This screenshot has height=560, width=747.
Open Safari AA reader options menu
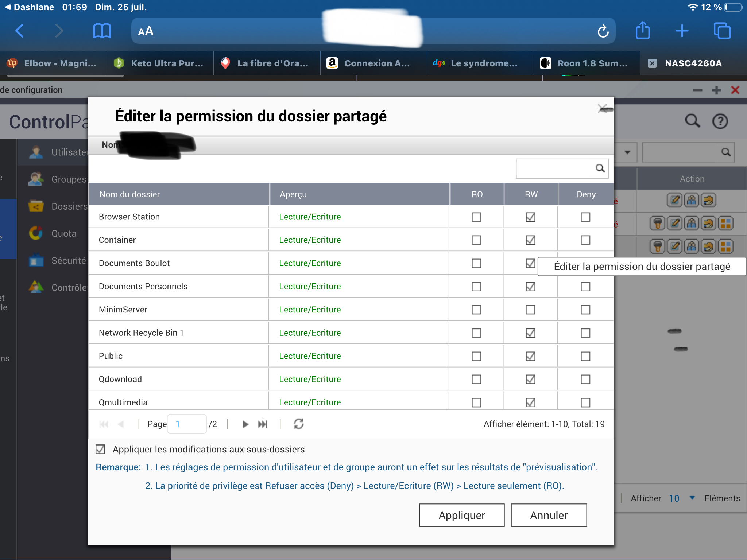[x=146, y=31]
